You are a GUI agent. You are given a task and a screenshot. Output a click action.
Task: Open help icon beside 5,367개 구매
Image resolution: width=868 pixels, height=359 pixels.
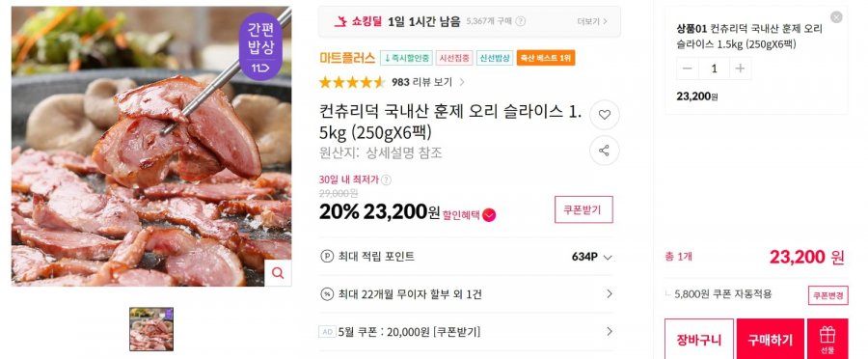[x=521, y=21]
